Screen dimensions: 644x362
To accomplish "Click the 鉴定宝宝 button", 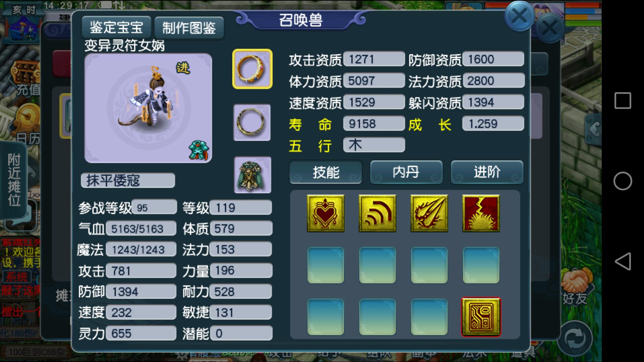I will coord(116,27).
